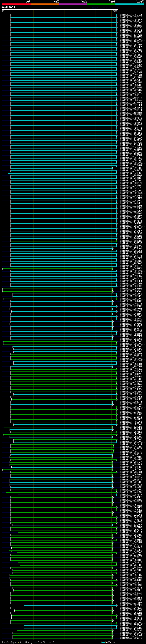Click the green ~80% identity legend segment

click(x=101, y=4)
